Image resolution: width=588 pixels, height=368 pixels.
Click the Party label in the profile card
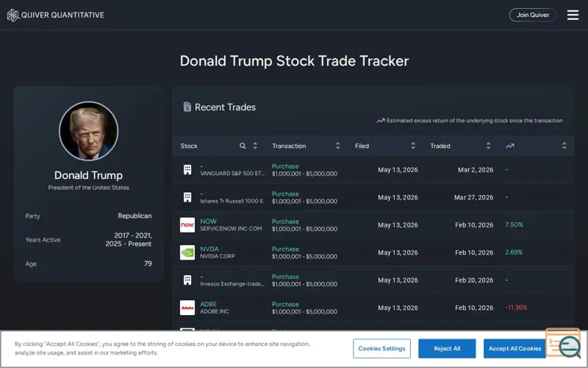pyautogui.click(x=32, y=216)
